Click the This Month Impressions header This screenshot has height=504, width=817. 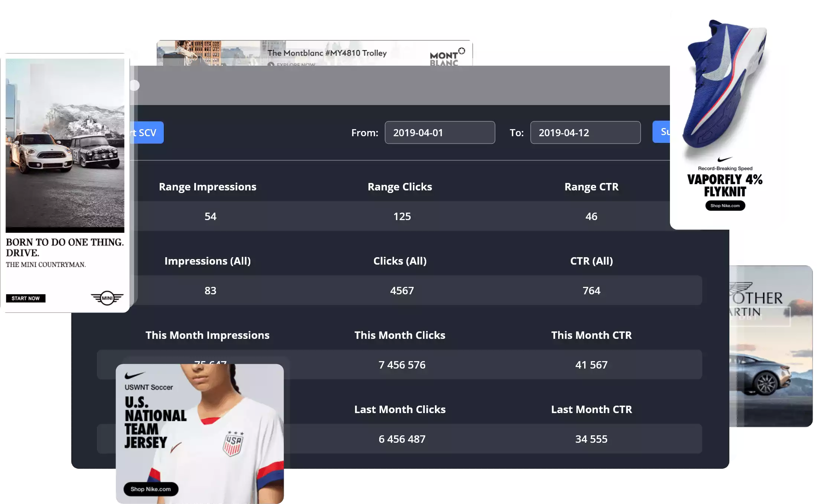[208, 335]
